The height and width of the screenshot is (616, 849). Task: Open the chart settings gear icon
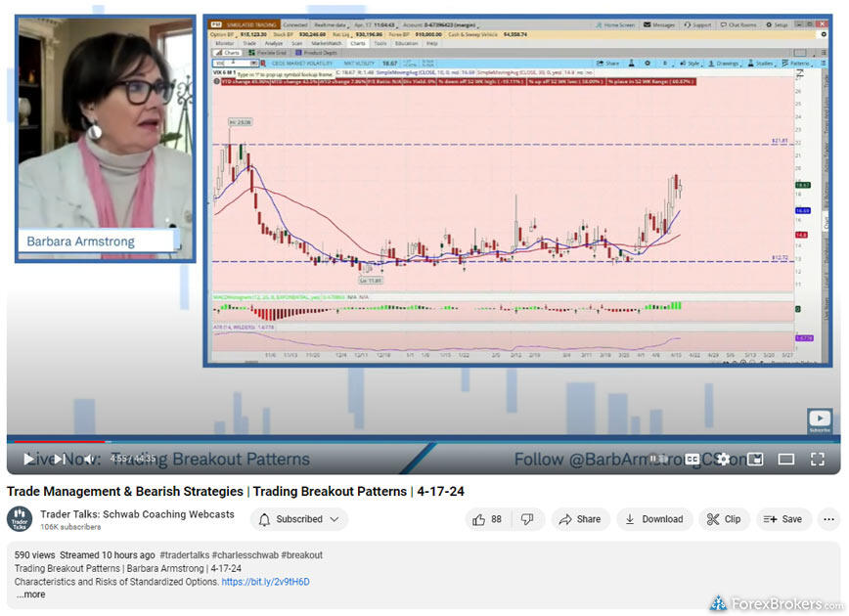click(648, 64)
